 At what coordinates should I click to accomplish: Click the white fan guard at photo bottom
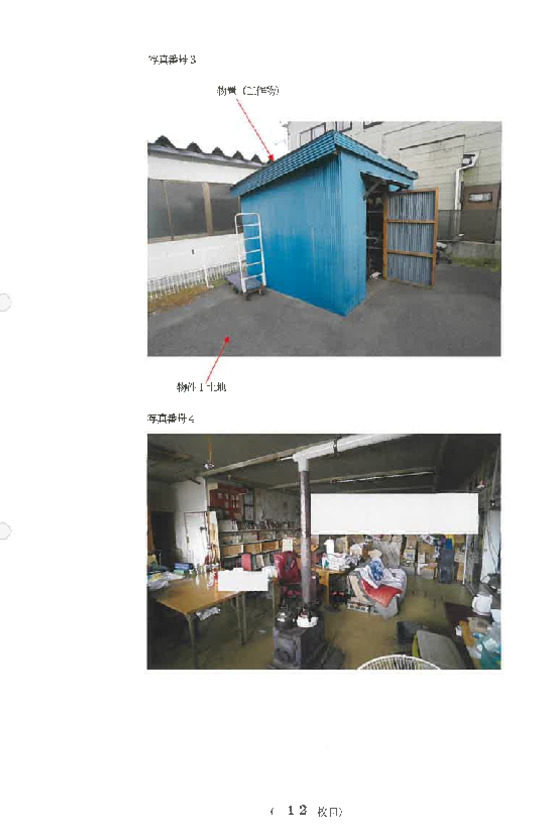(398, 662)
